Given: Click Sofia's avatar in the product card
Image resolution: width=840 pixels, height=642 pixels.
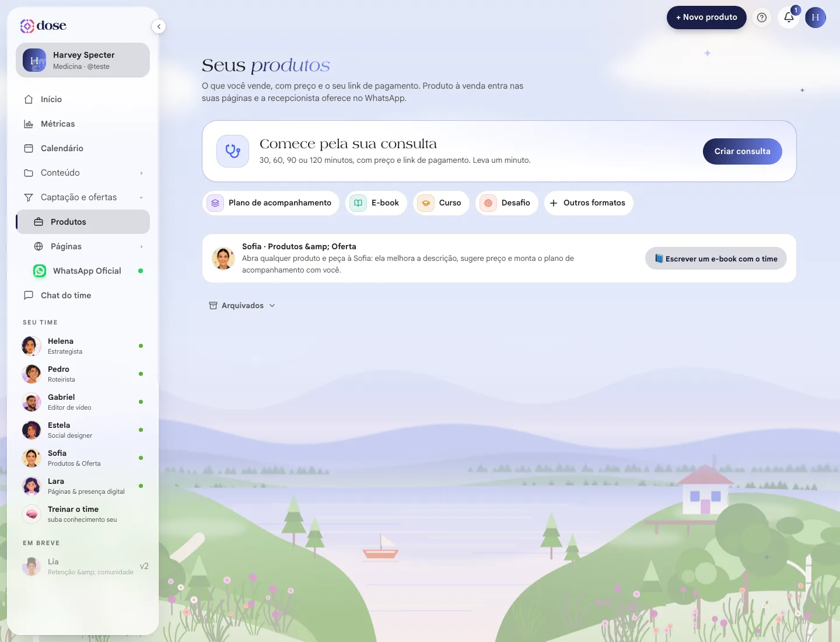Looking at the screenshot, I should [223, 258].
